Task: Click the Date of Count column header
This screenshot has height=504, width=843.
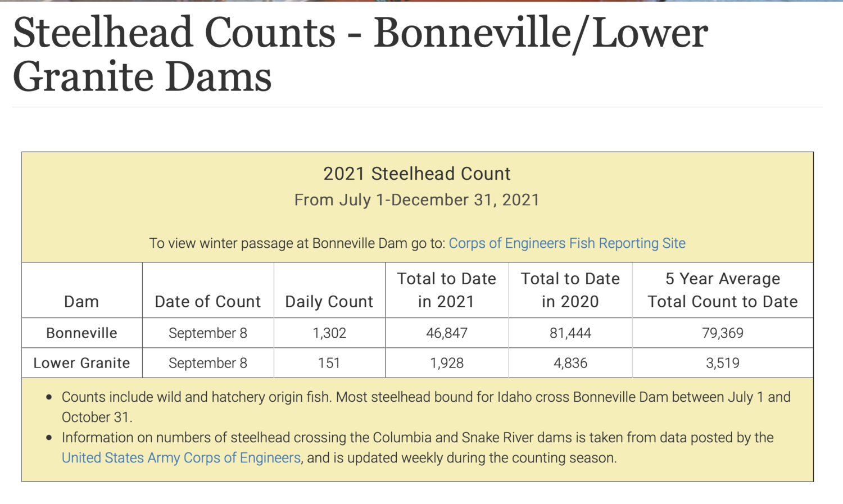Action: [208, 302]
